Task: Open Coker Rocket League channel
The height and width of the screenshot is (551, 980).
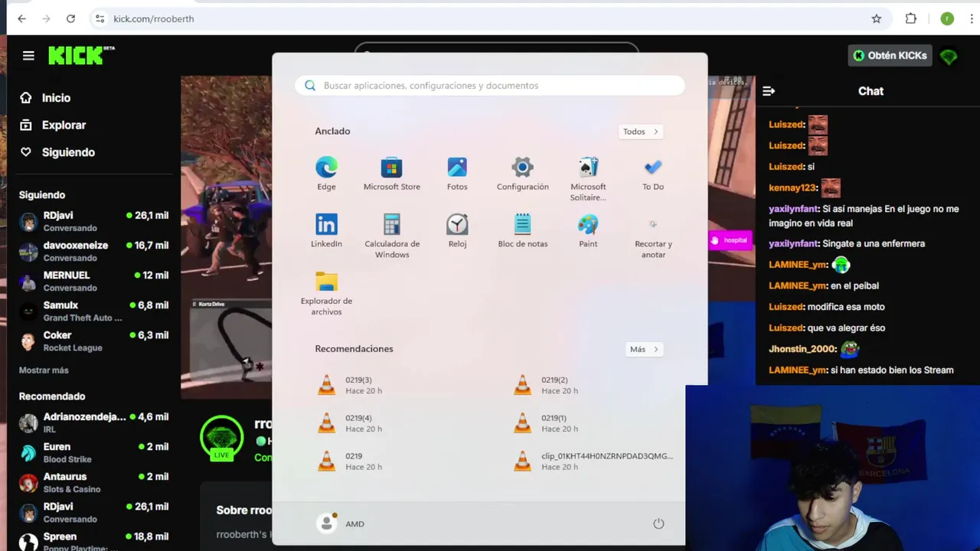Action: (93, 341)
